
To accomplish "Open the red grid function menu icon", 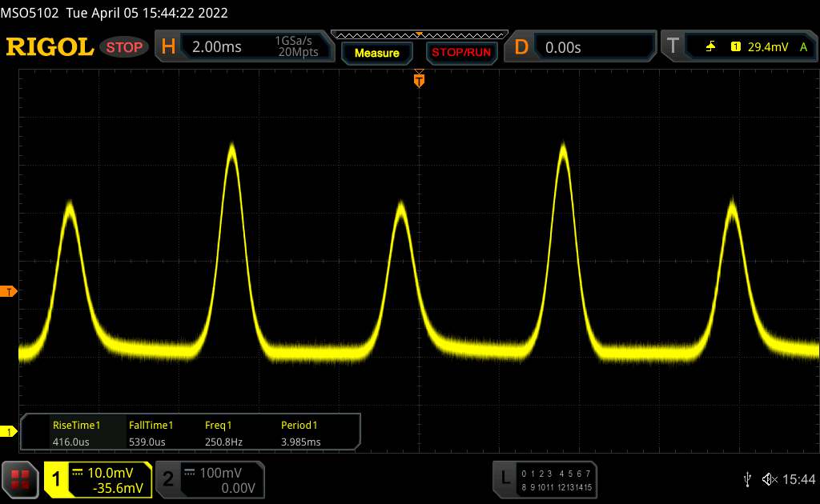I will 20,479.
